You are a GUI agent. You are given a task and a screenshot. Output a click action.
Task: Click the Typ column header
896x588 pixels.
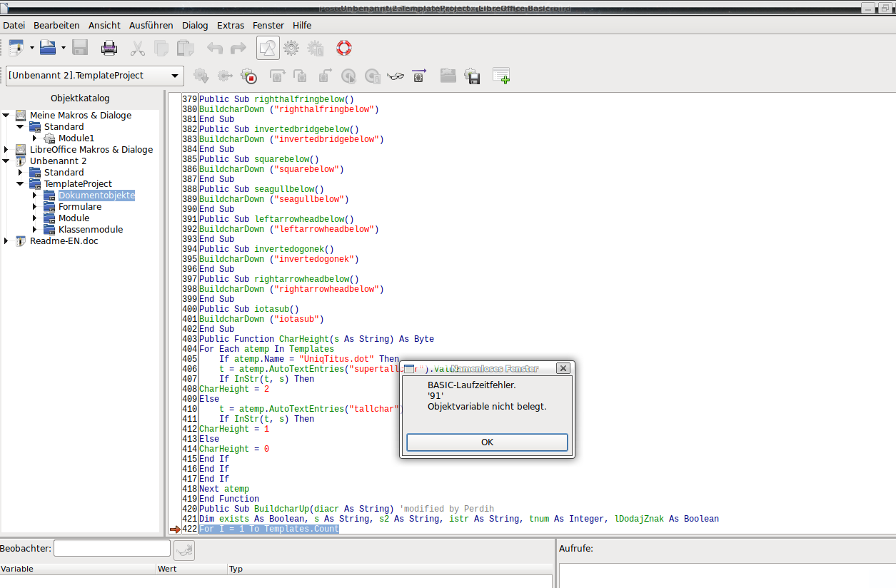pyautogui.click(x=390, y=569)
